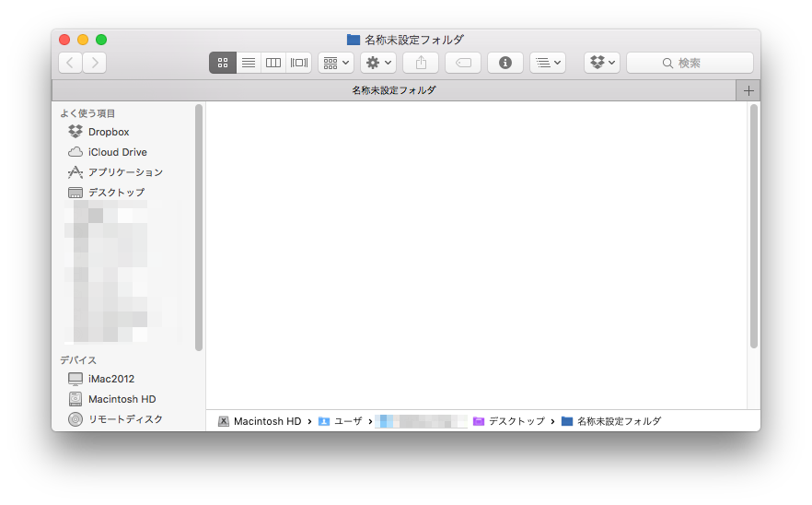
Task: Click the 検索 search field
Action: [690, 63]
